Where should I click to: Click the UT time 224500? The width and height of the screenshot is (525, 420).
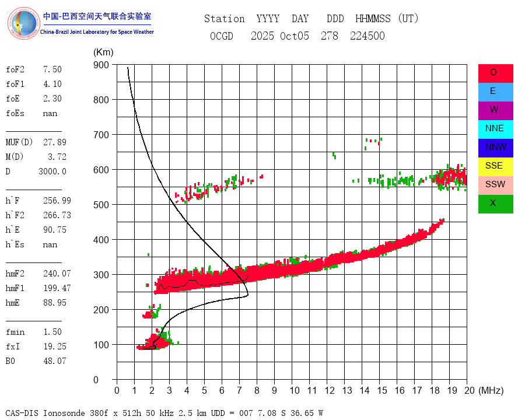[x=367, y=36]
